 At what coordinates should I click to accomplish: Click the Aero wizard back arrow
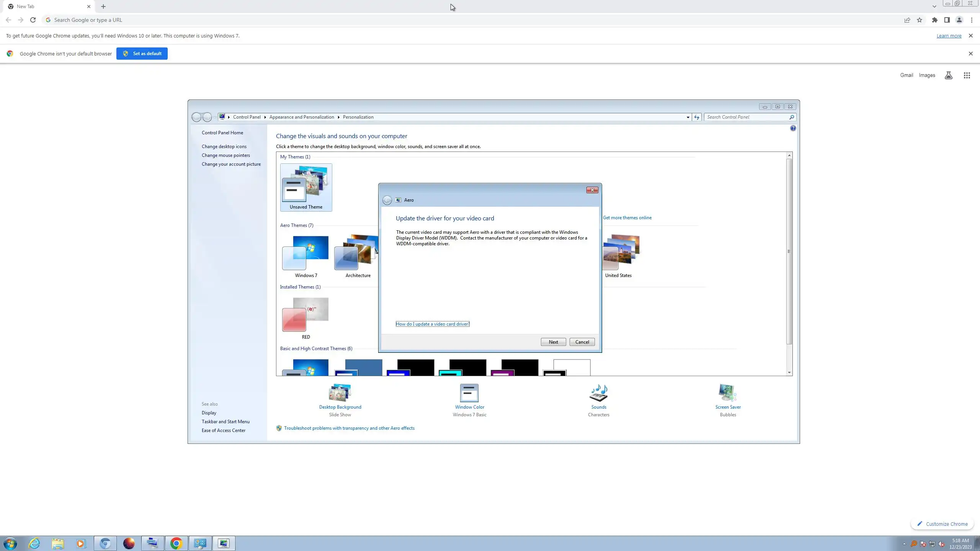387,200
